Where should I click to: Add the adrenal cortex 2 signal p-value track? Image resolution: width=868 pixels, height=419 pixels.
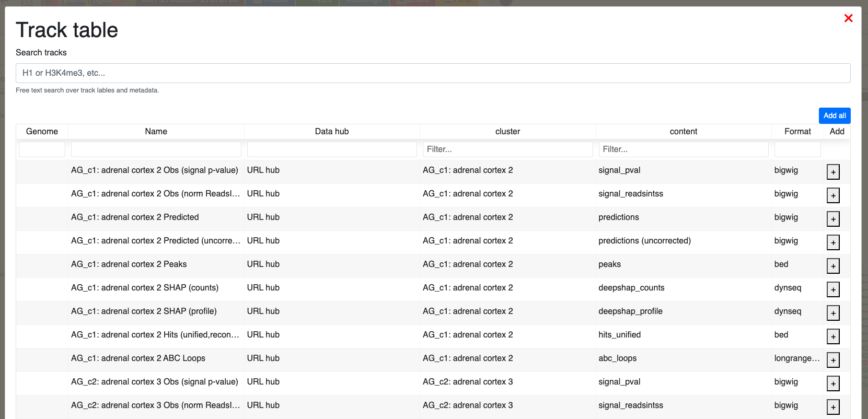[833, 172]
